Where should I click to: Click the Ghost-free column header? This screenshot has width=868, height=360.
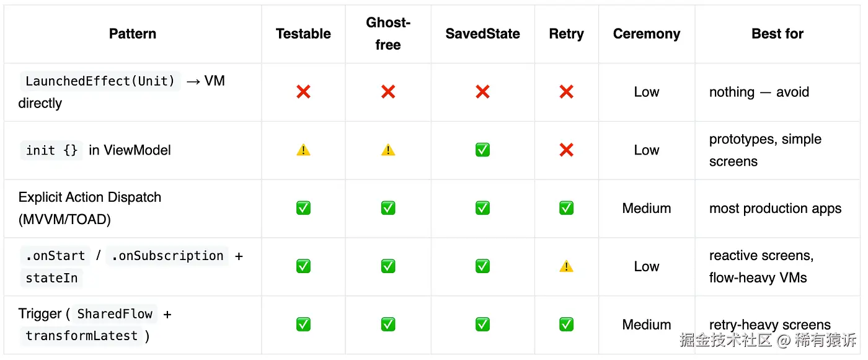(388, 34)
